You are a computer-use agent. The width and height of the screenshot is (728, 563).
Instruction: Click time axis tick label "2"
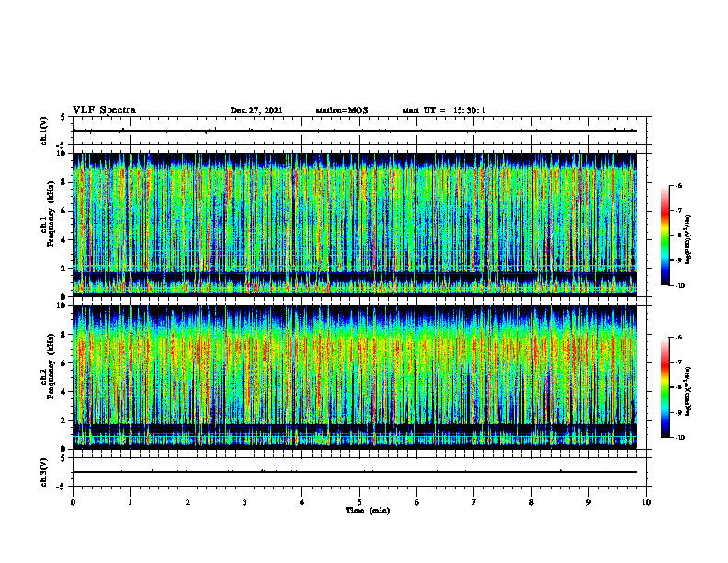click(x=188, y=502)
